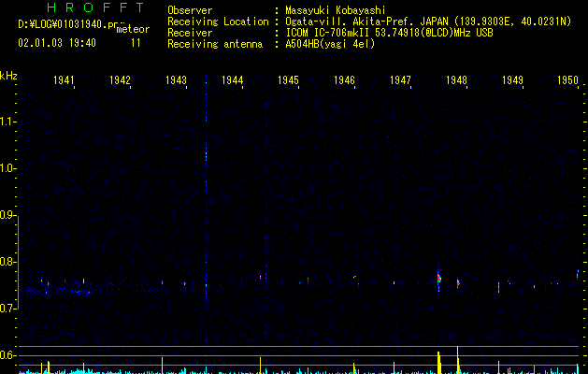Click the 1948 time axis label
588x374 pixels.
click(456, 80)
